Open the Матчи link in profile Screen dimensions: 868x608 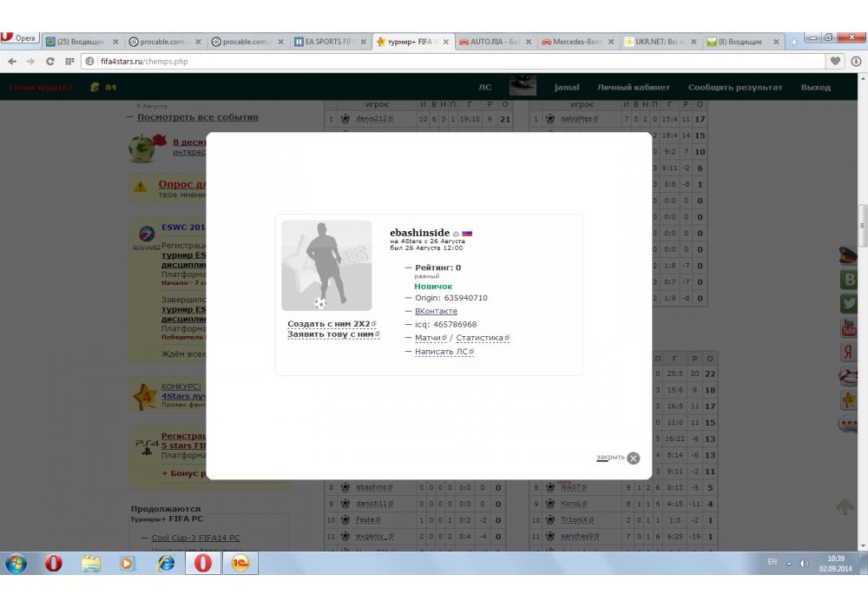429,338
